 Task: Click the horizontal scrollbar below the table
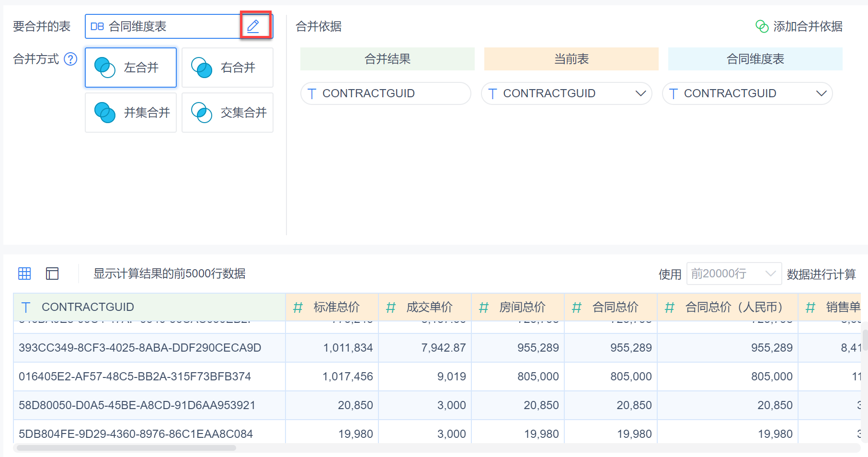click(126, 448)
